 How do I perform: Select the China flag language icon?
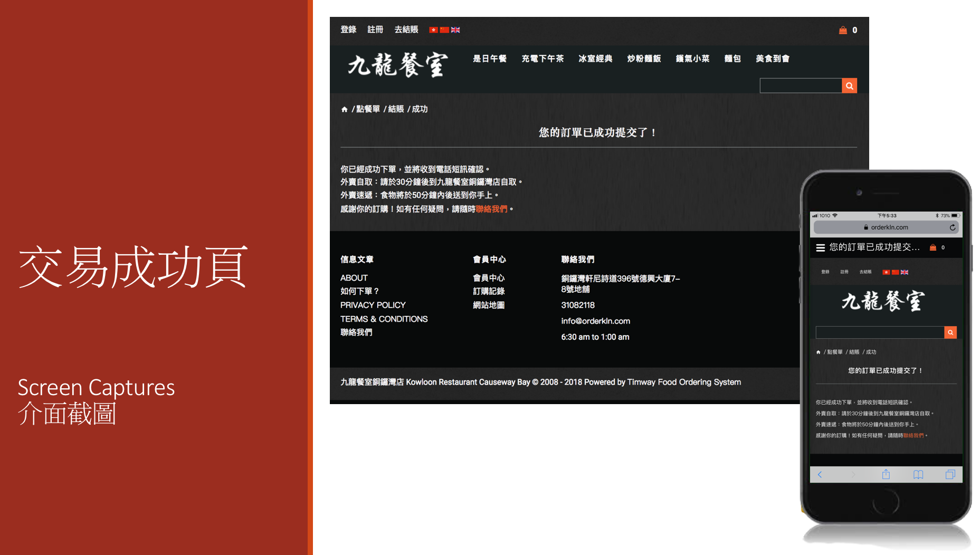444,30
